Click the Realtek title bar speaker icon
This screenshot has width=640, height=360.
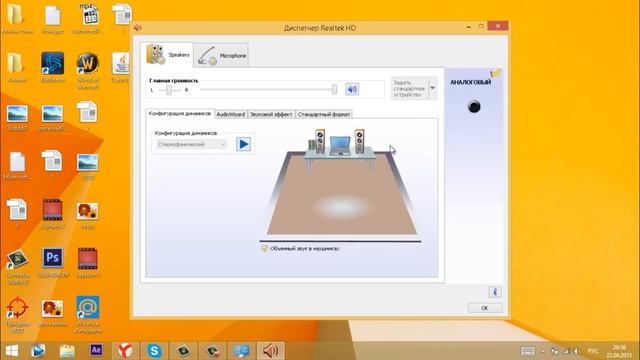(x=138, y=28)
